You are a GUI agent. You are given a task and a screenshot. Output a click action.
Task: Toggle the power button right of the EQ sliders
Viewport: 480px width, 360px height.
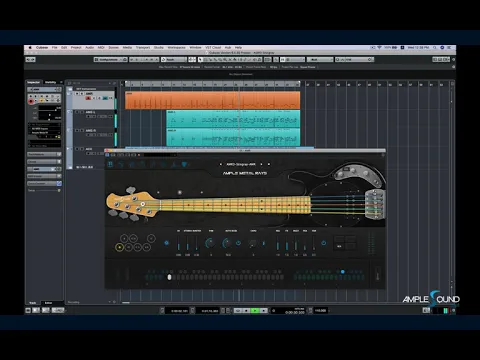click(323, 243)
